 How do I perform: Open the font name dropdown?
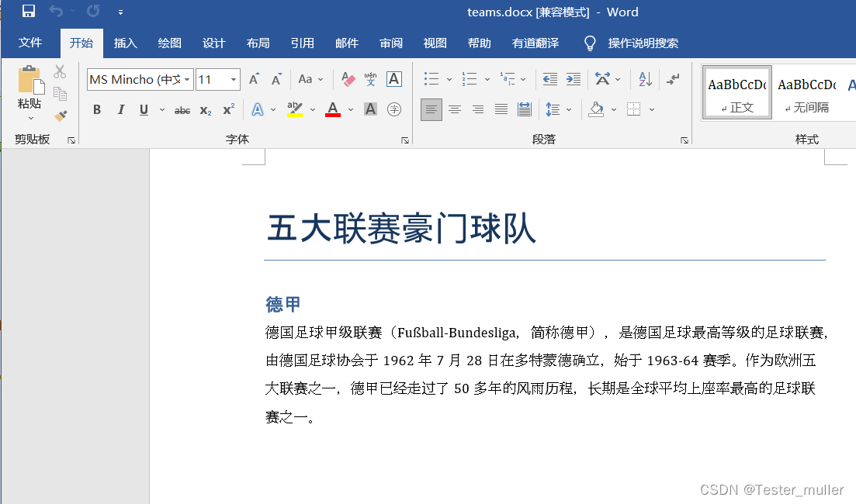coord(189,79)
